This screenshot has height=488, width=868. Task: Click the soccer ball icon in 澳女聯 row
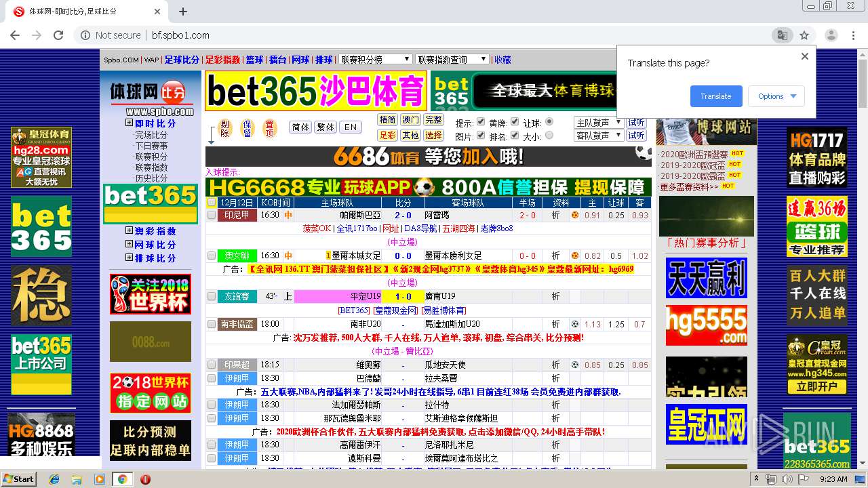pyautogui.click(x=575, y=256)
